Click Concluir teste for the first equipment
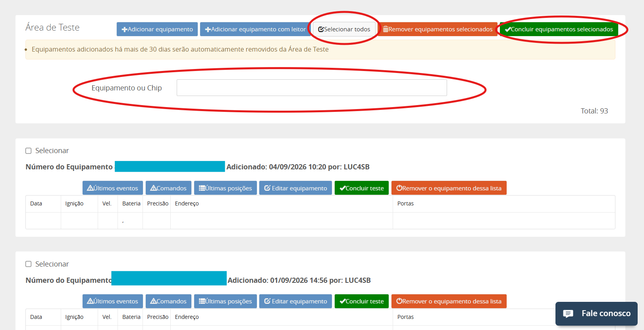 pos(361,188)
